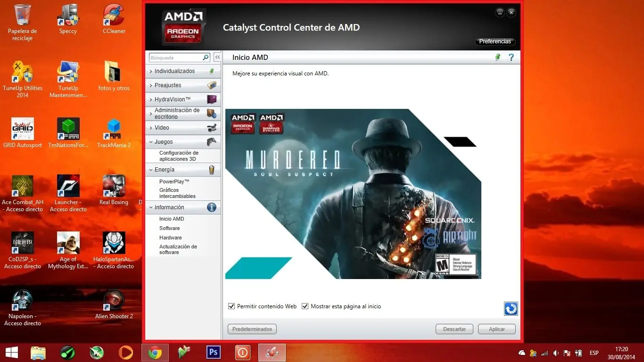This screenshot has width=644, height=362.
Task: Select Real Boxing desktop icon
Action: click(114, 190)
